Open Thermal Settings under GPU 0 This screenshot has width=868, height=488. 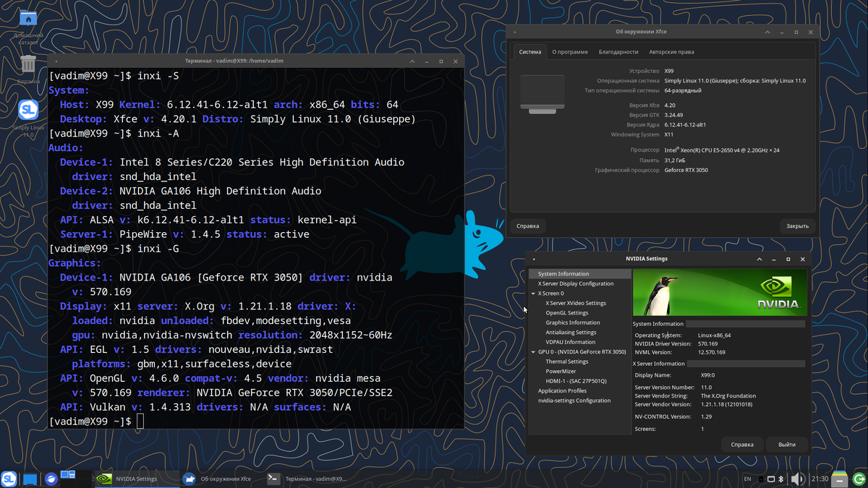567,361
